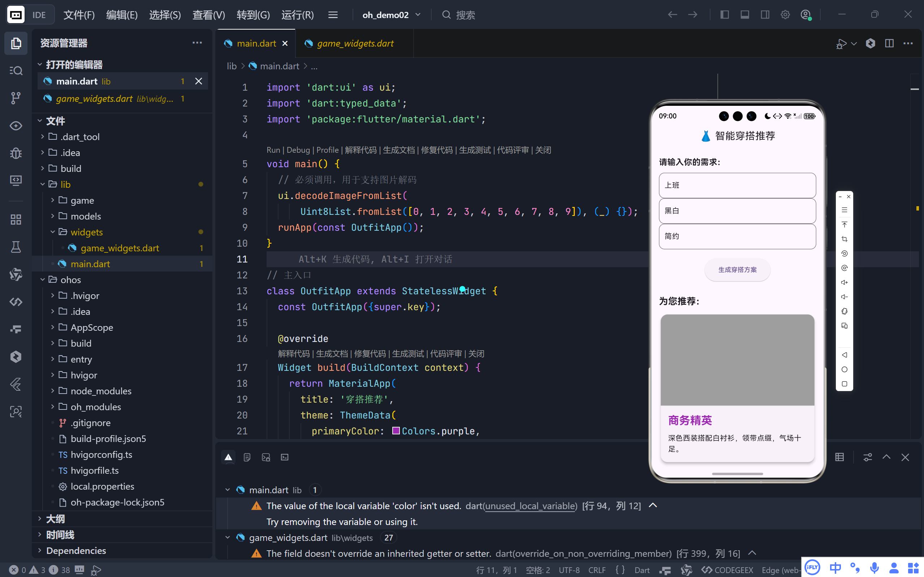Toggle secondary sidebar layout button
Viewport: 924px width, 577px height.
click(765, 15)
